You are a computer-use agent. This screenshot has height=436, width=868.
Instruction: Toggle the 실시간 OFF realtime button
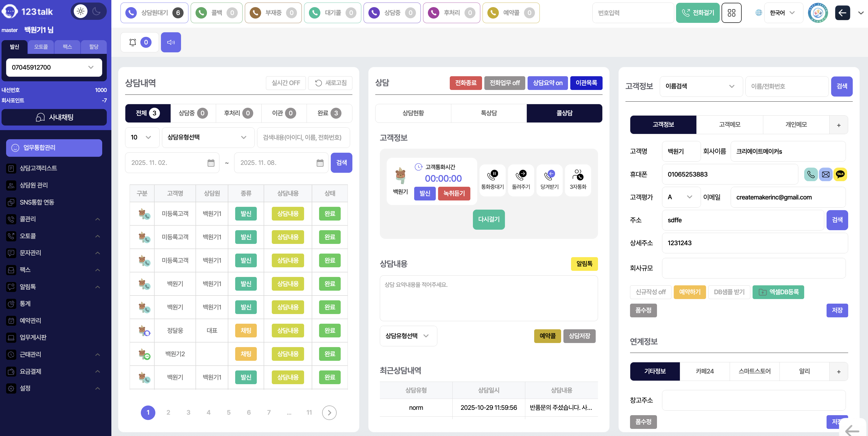coord(286,83)
